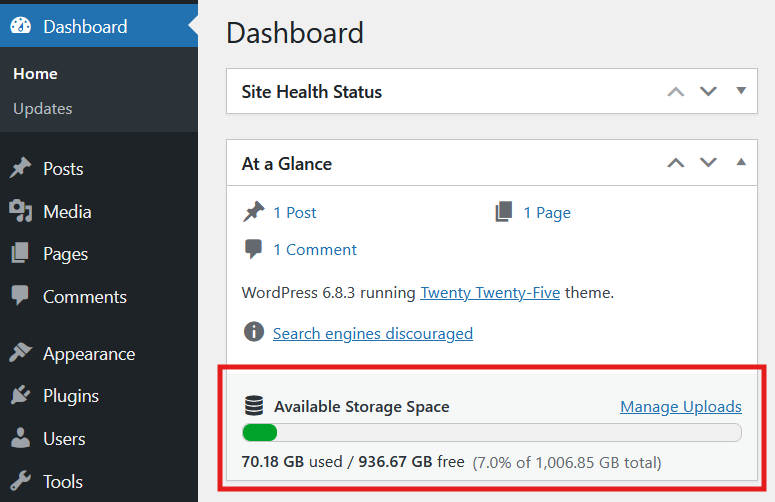Move Site Health Status panel down
775x502 pixels.
[709, 92]
